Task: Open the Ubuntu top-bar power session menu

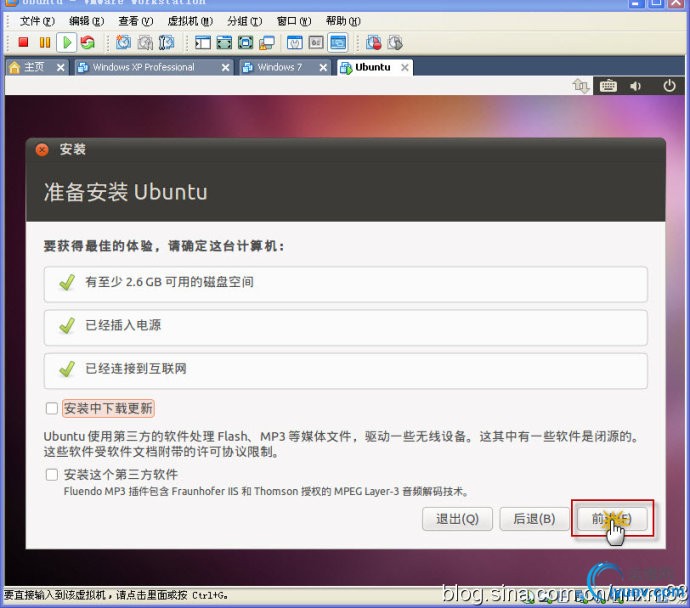Action: pos(669,85)
